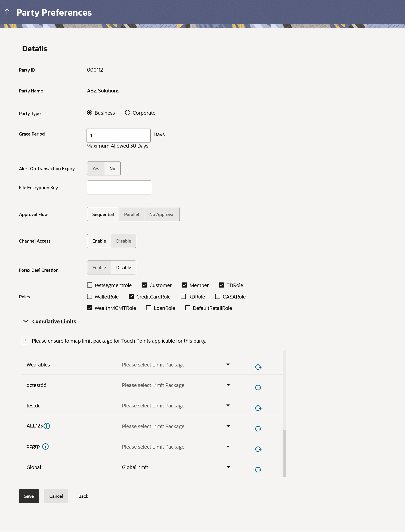Click the note icon beside limit package message

click(x=25, y=341)
